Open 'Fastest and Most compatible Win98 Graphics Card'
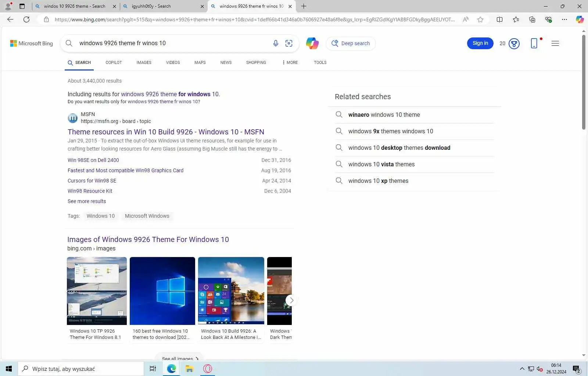This screenshot has width=588, height=376. (125, 170)
